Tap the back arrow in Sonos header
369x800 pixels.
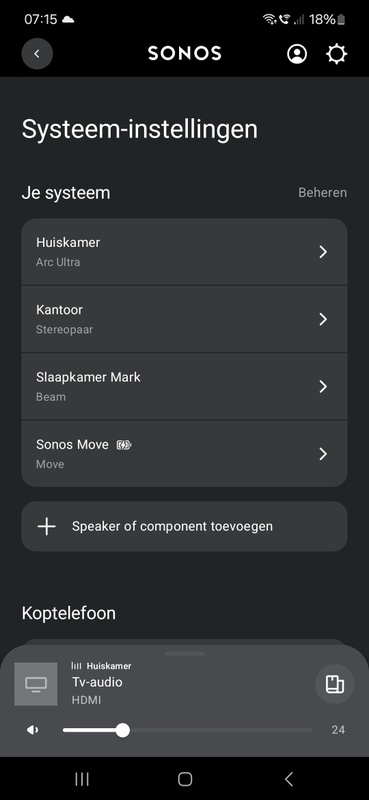(x=37, y=54)
